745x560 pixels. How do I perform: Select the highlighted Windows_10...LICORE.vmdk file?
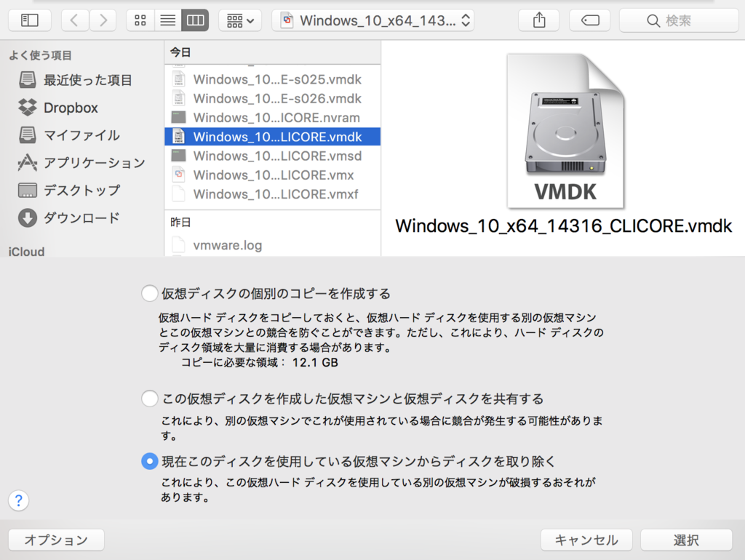272,137
